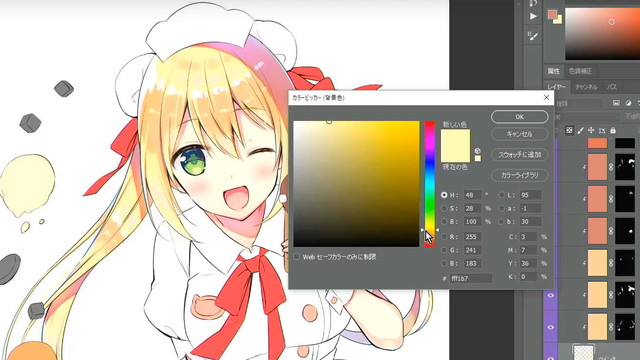
Task: Click the Lab b field showing 30
Action: point(530,222)
